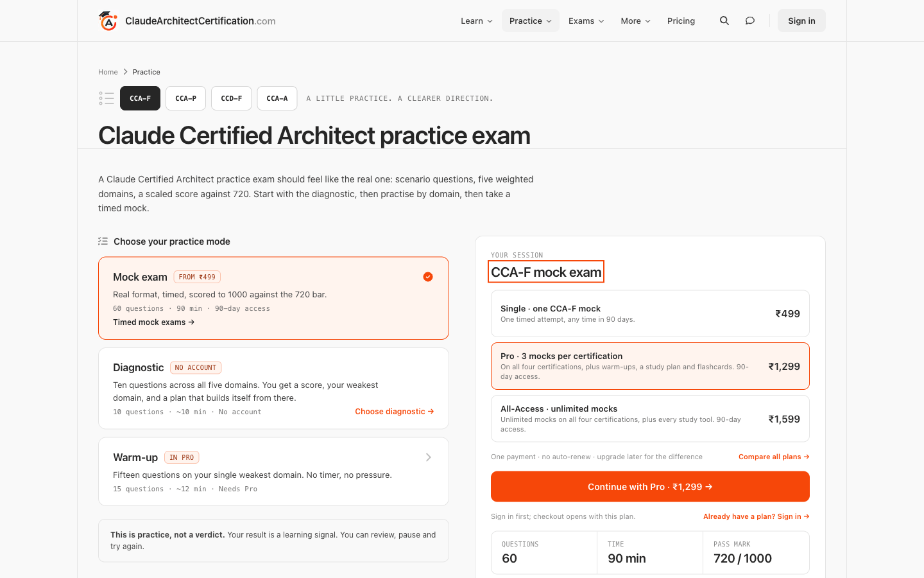Click the Practice breadcrumb item
The image size is (924, 578).
[146, 72]
